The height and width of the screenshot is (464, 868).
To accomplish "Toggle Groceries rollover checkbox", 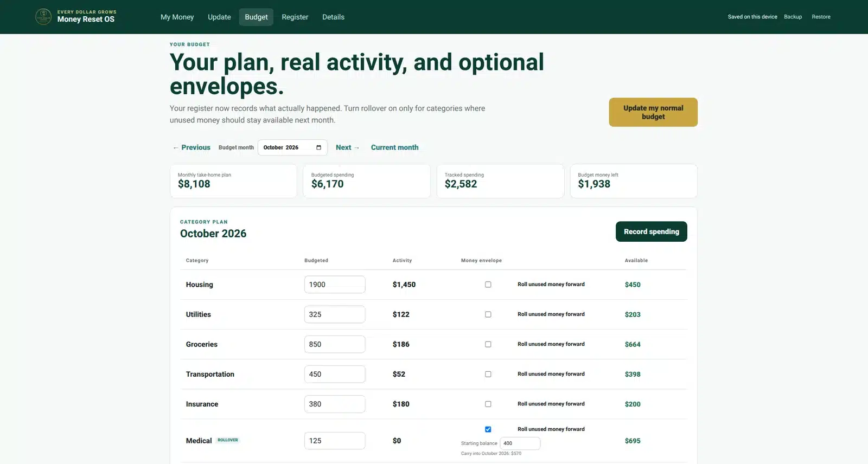I will [x=488, y=344].
